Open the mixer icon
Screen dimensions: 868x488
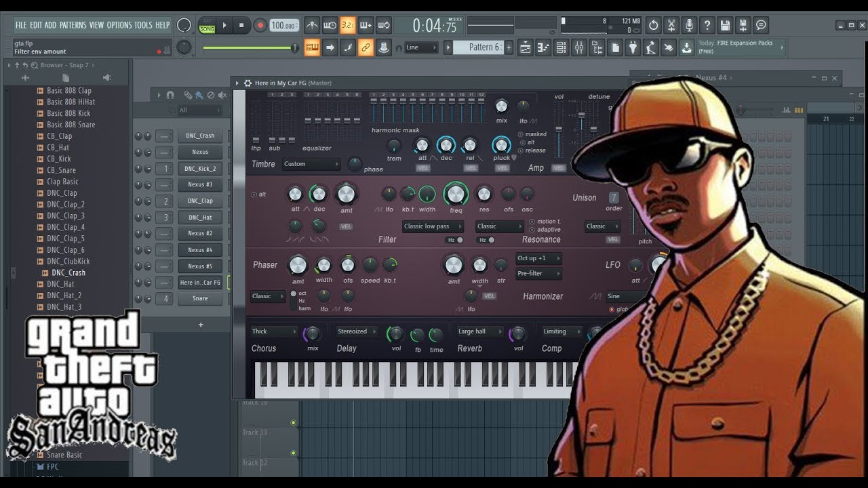[x=579, y=47]
